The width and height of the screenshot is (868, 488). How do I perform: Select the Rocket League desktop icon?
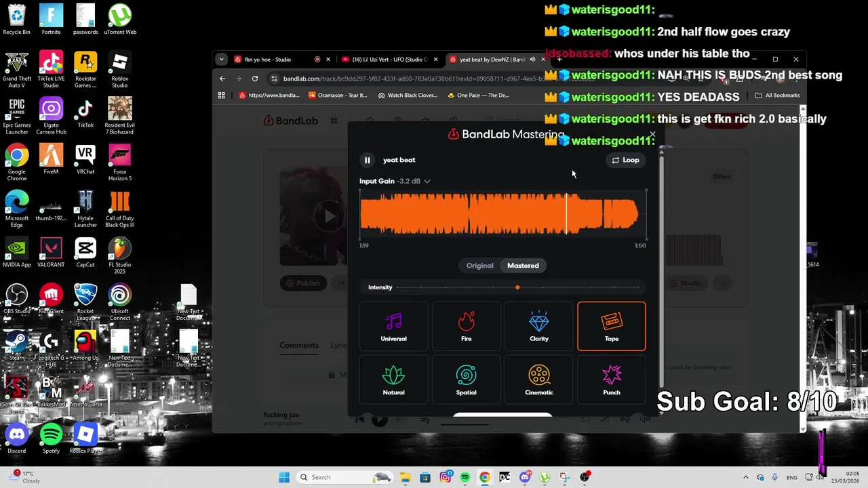[85, 302]
